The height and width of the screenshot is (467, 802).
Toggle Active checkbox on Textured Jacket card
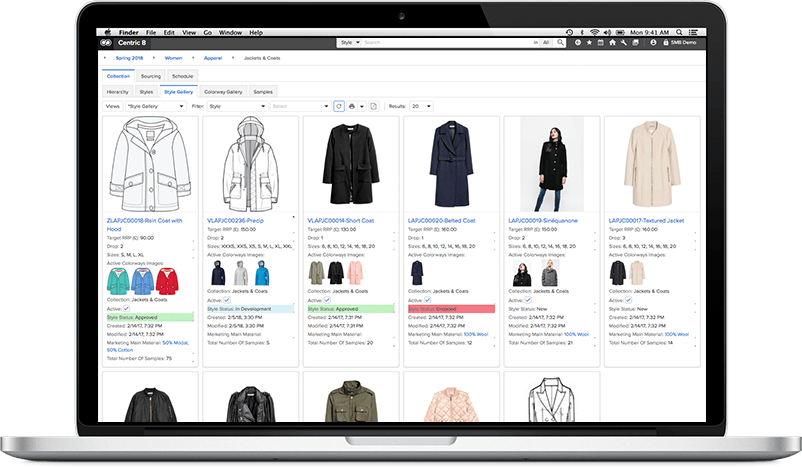(628, 300)
